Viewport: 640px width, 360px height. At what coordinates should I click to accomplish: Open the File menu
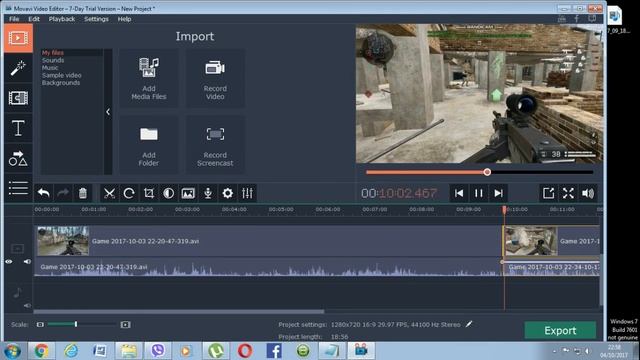click(14, 19)
